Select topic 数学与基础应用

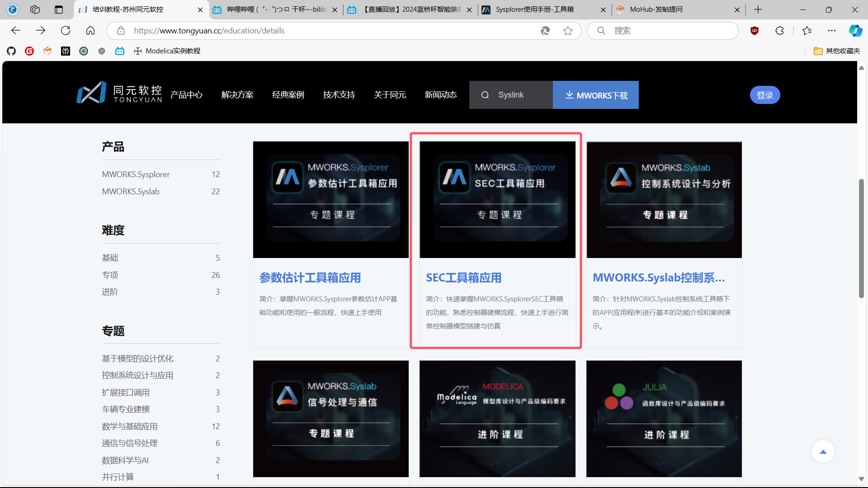point(160,427)
